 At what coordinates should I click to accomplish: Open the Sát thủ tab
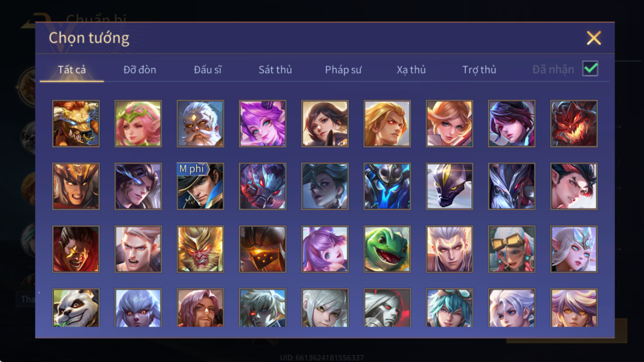[x=275, y=70]
